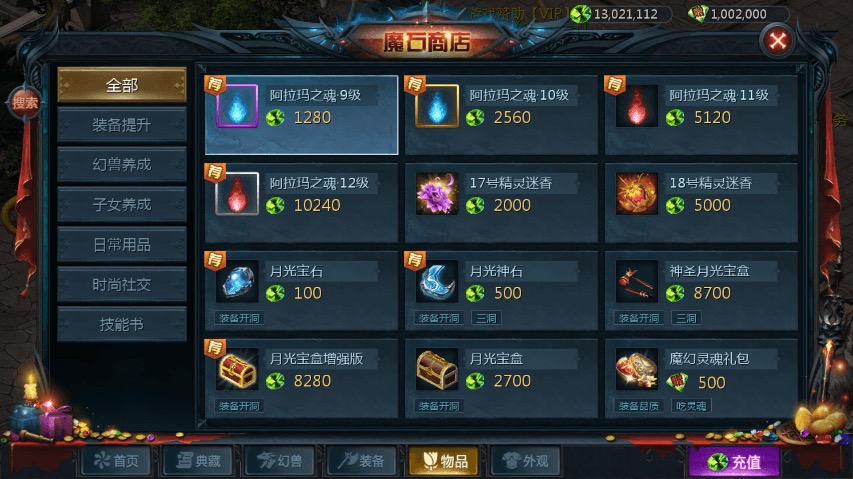Viewport: 853px width, 479px height.
Task: Switch to the 幻兽养成 category
Action: click(x=122, y=165)
